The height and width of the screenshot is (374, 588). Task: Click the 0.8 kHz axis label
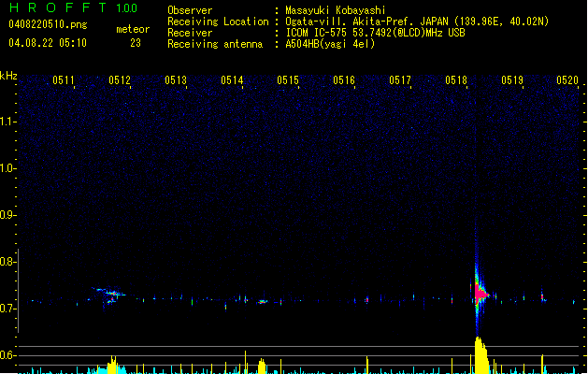(x=7, y=262)
